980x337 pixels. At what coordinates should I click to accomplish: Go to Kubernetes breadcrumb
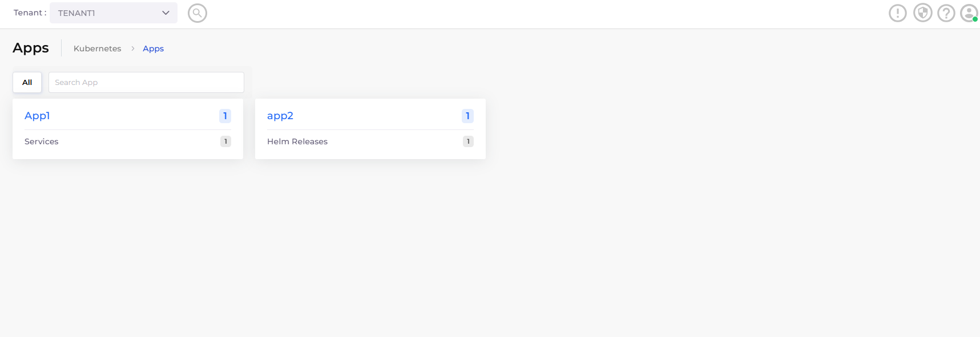pos(97,49)
